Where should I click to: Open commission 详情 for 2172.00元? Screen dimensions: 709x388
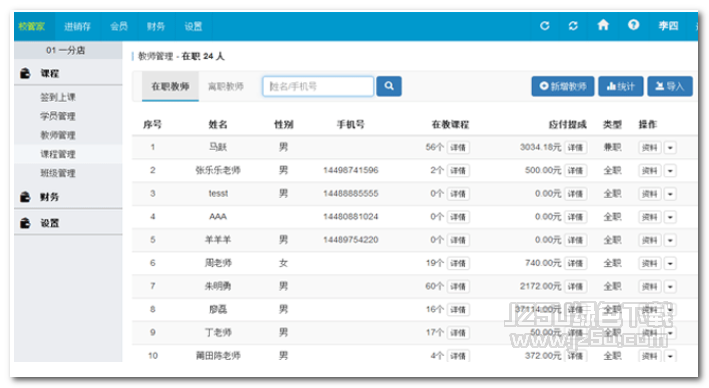(575, 286)
